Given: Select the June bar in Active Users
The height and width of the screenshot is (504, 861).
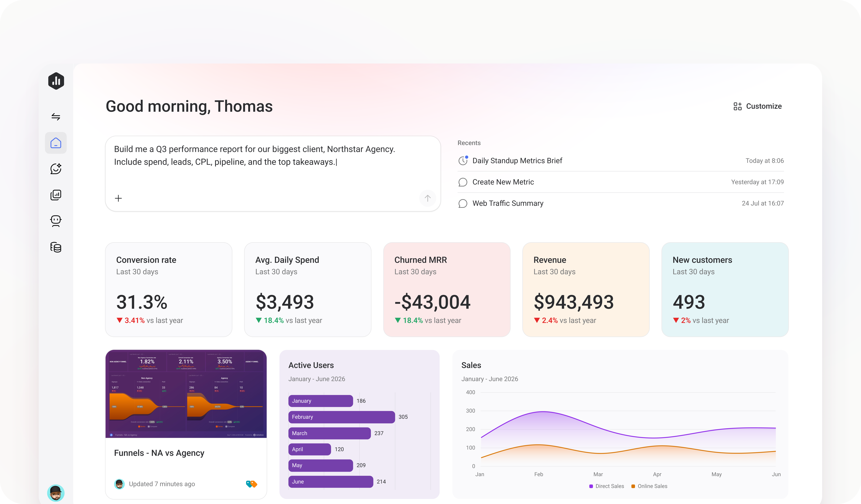Looking at the screenshot, I should click(331, 482).
